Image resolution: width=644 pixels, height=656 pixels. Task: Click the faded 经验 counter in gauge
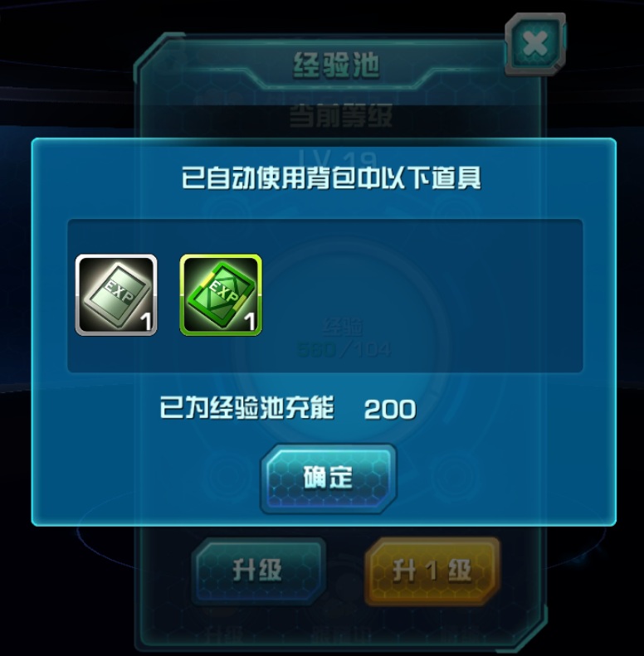[344, 339]
